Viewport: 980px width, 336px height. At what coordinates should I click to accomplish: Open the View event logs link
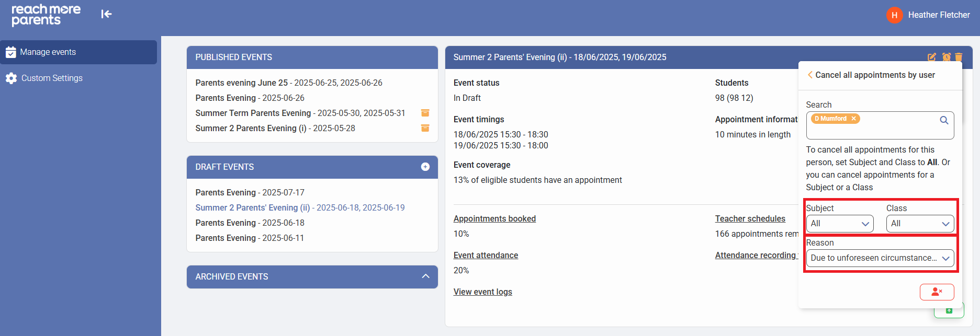[482, 292]
